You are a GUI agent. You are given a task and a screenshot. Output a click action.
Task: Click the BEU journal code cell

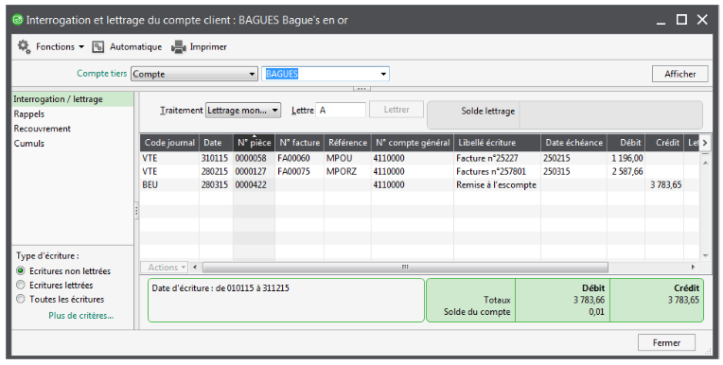[x=150, y=185]
